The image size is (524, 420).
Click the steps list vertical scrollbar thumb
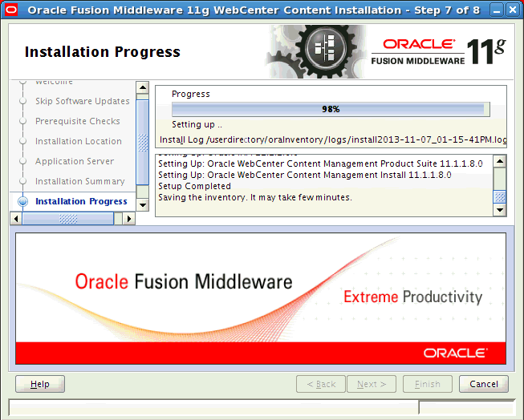[143, 142]
